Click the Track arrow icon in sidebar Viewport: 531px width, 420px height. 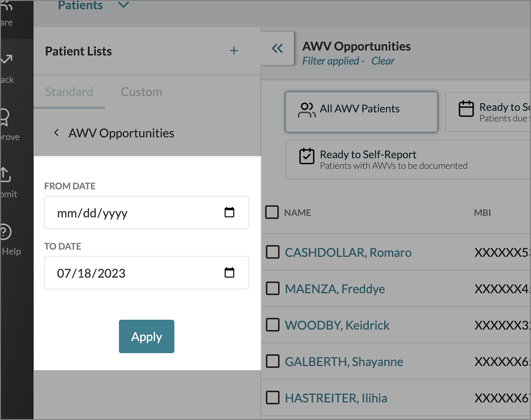point(6,61)
